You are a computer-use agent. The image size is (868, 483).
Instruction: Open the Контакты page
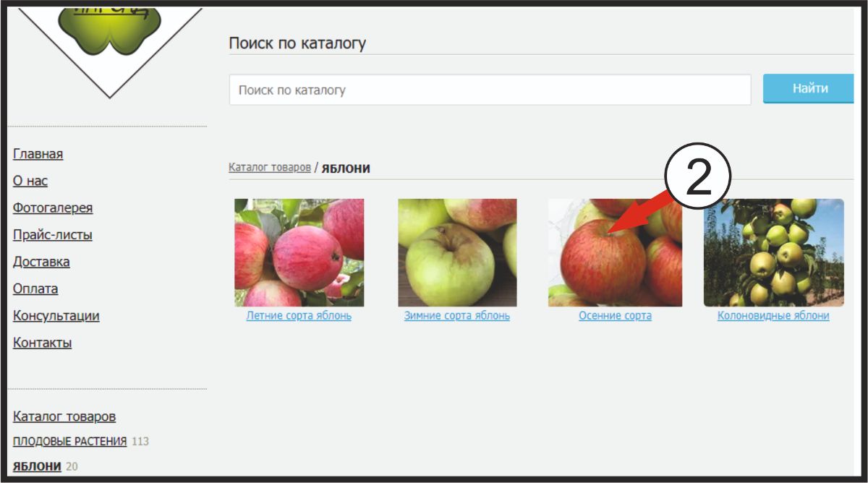[x=43, y=343]
